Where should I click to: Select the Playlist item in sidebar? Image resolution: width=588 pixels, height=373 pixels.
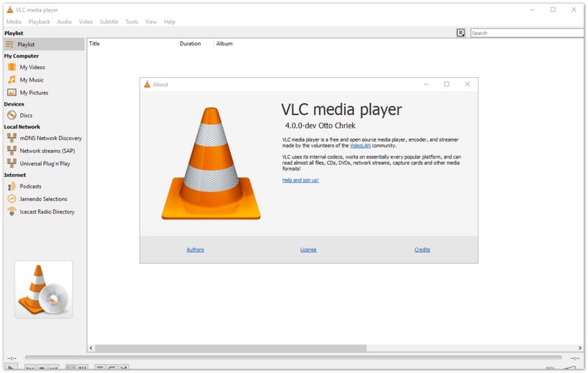tap(44, 44)
